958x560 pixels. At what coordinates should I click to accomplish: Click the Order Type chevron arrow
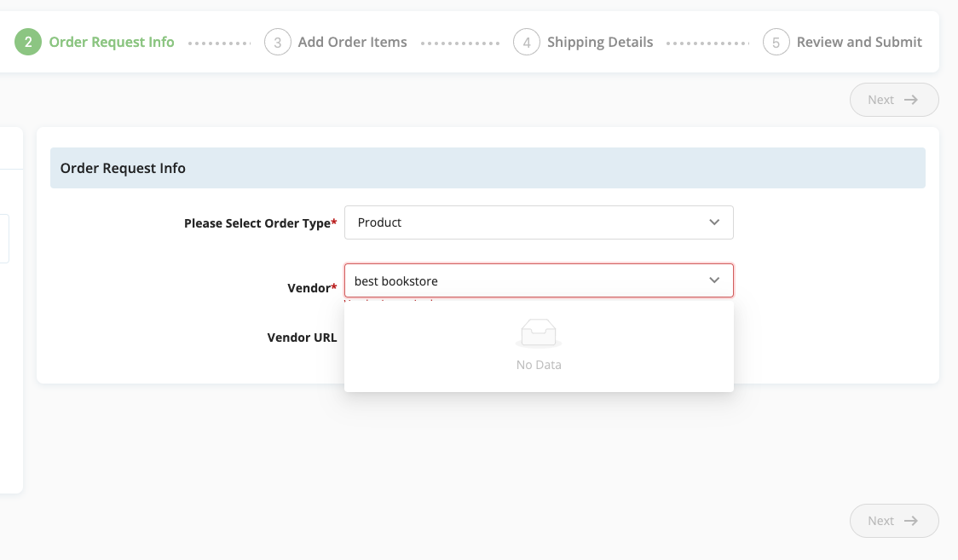pos(714,222)
